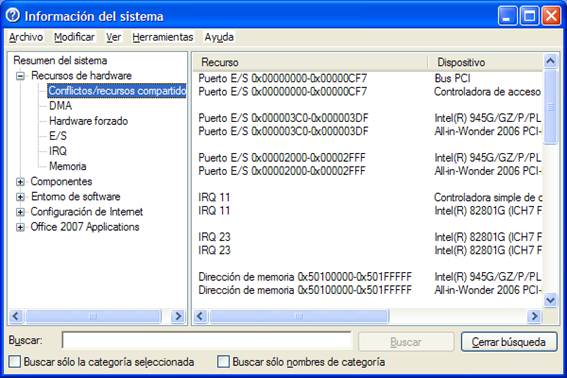The image size is (567, 378).
Task: Click the resource list horizontal scrollbar thumb
Action: point(299,316)
